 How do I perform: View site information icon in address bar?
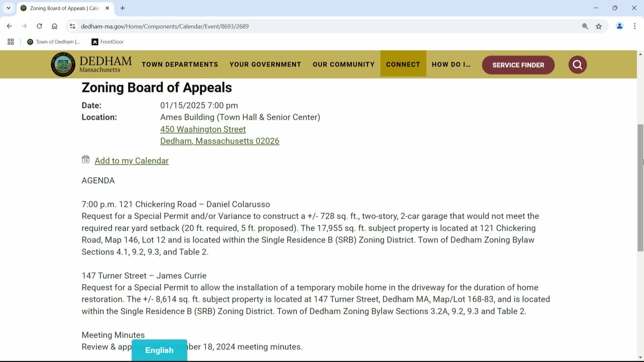pyautogui.click(x=72, y=26)
